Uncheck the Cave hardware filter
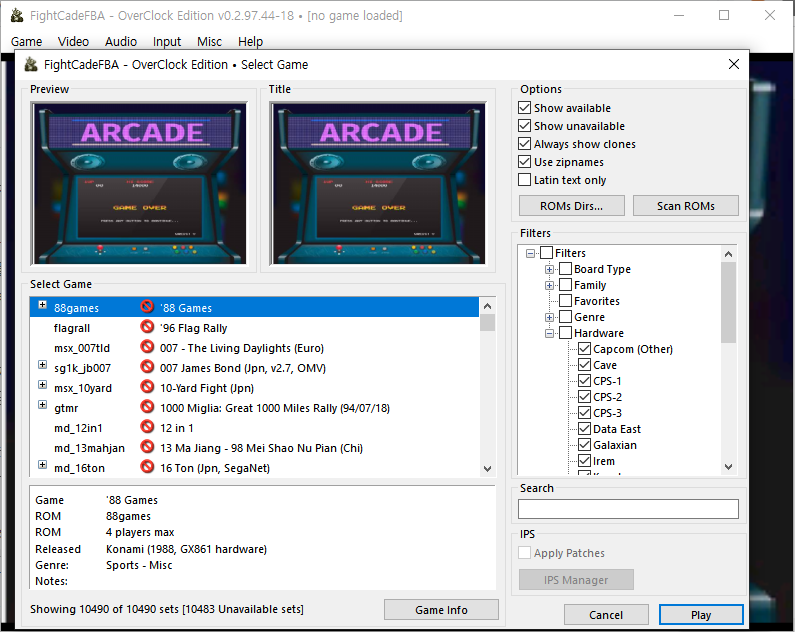This screenshot has height=632, width=795. 585,365
